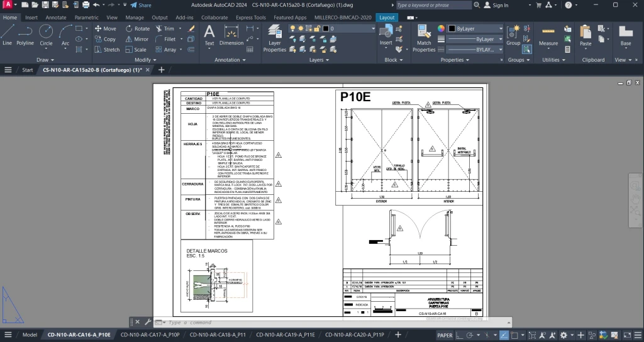Open Layer Properties manager

pyautogui.click(x=274, y=38)
